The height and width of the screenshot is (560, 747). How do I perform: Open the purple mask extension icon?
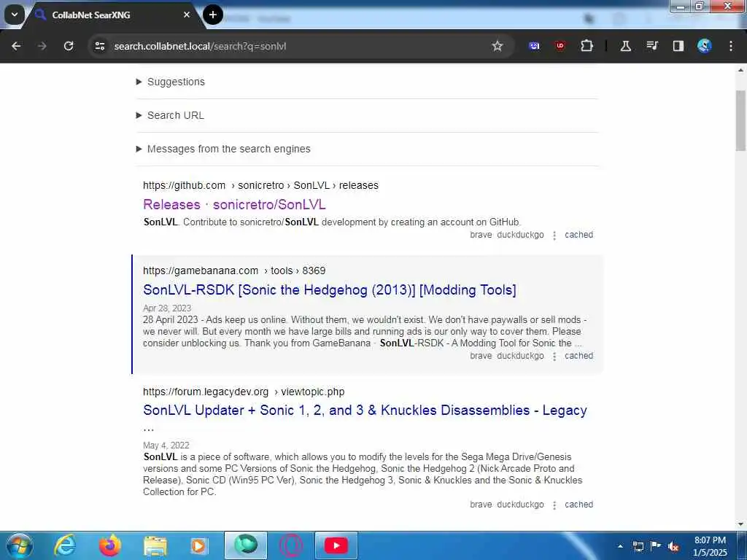coord(534,46)
